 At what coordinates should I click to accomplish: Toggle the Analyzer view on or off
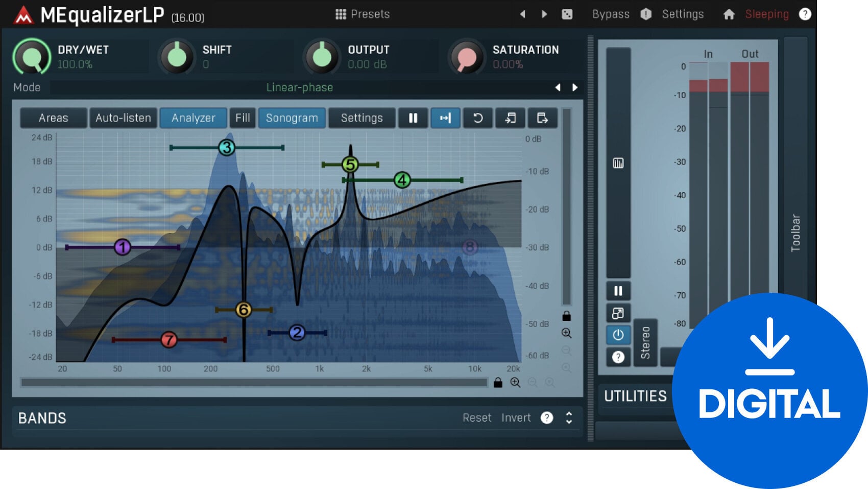pos(193,118)
